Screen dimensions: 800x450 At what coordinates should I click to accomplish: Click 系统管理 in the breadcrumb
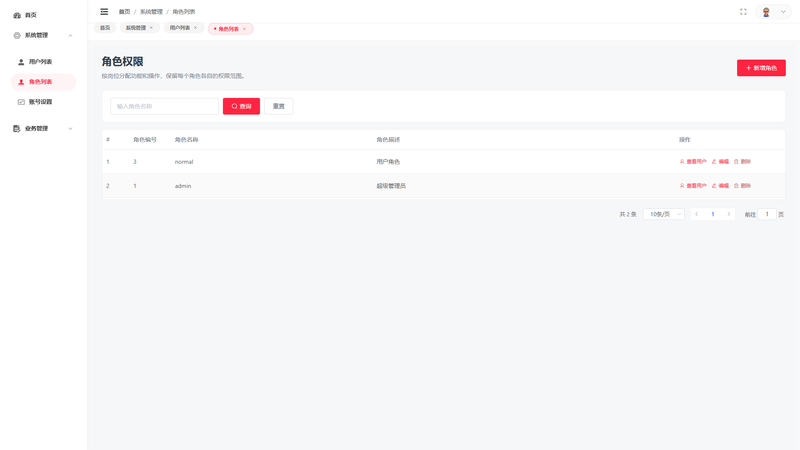(151, 12)
